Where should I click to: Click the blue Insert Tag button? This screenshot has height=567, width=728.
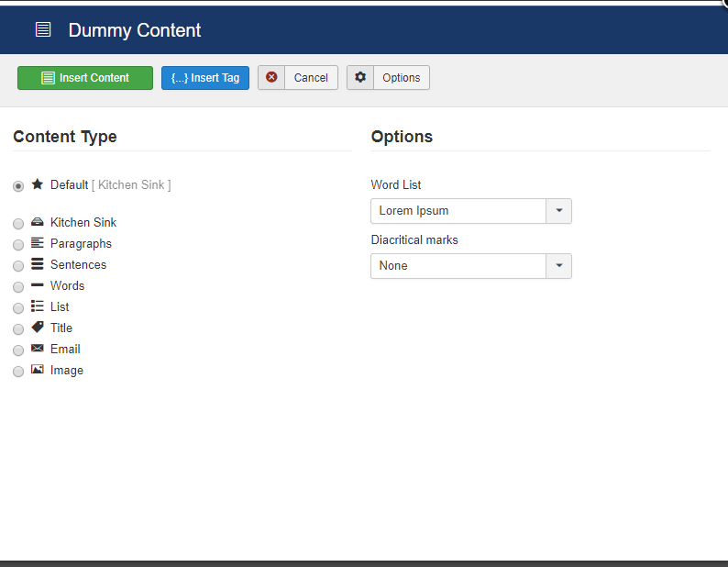205,78
